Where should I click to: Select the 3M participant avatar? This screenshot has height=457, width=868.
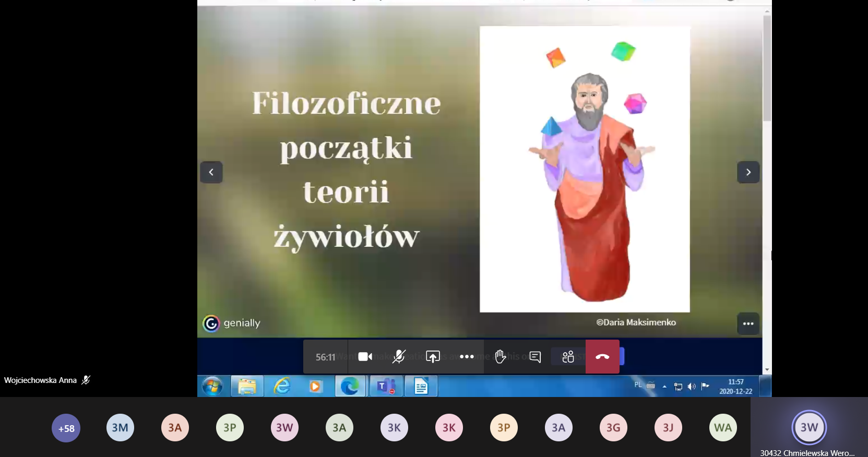(120, 428)
